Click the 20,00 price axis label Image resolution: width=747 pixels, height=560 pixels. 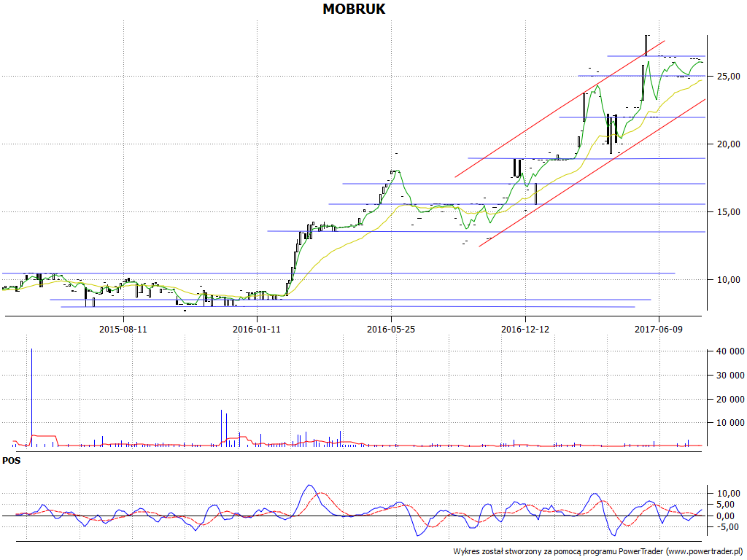tap(729, 144)
